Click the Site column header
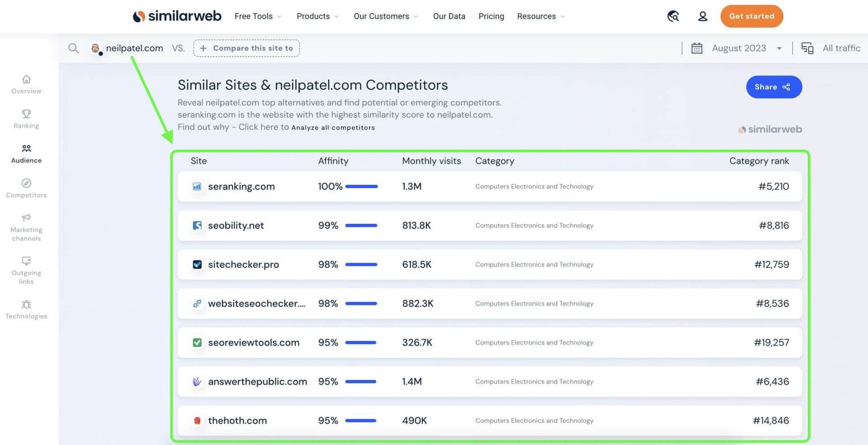The image size is (868, 445). [x=198, y=161]
